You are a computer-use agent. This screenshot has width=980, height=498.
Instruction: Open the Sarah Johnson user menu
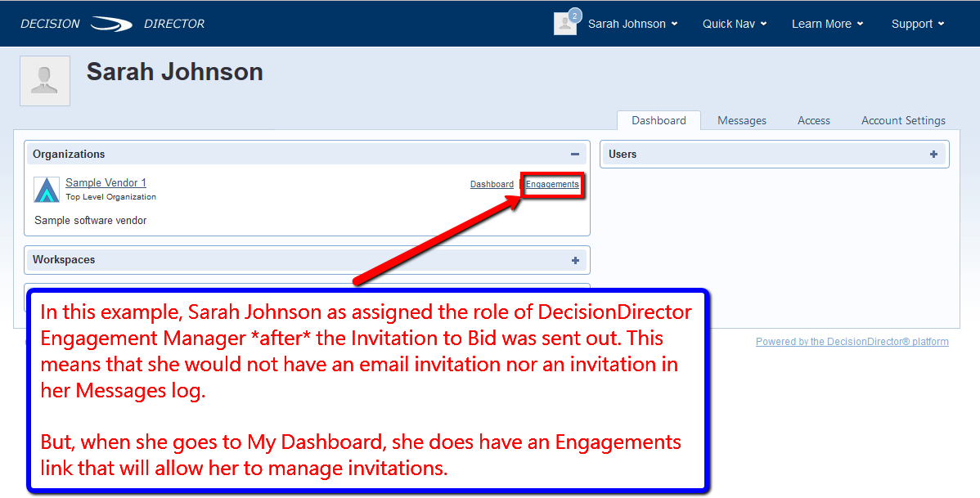click(632, 24)
